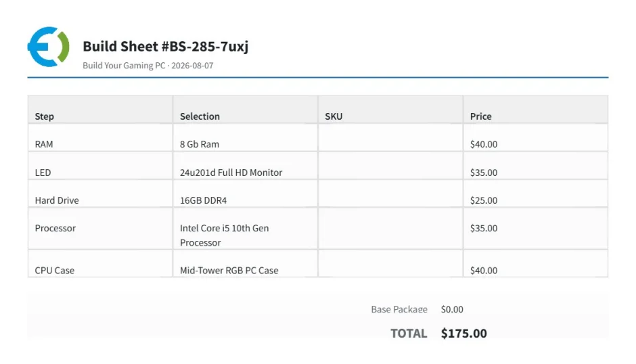Screen dimensions: 636x364
Task: Click the Processor step cell
Action: [x=101, y=229]
